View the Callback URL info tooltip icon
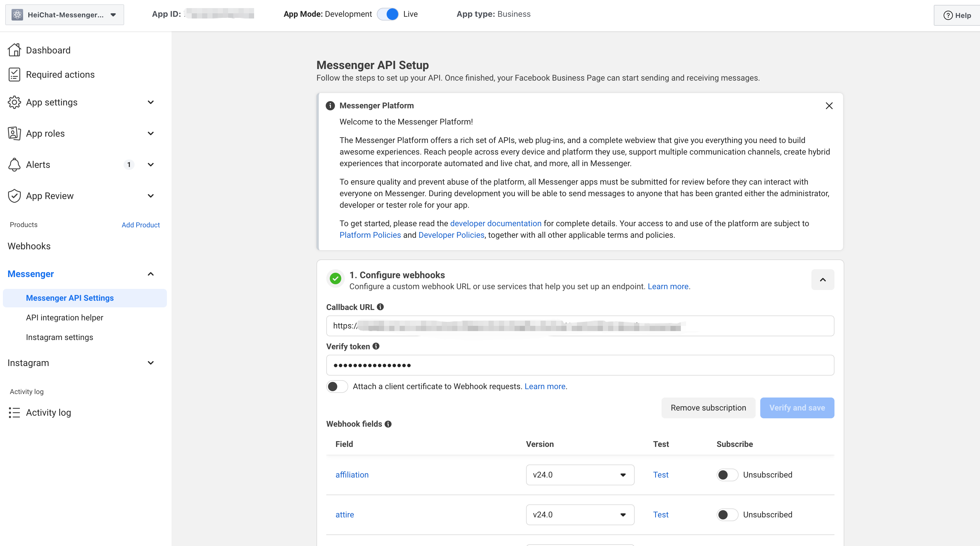The image size is (980, 546). [x=381, y=307]
